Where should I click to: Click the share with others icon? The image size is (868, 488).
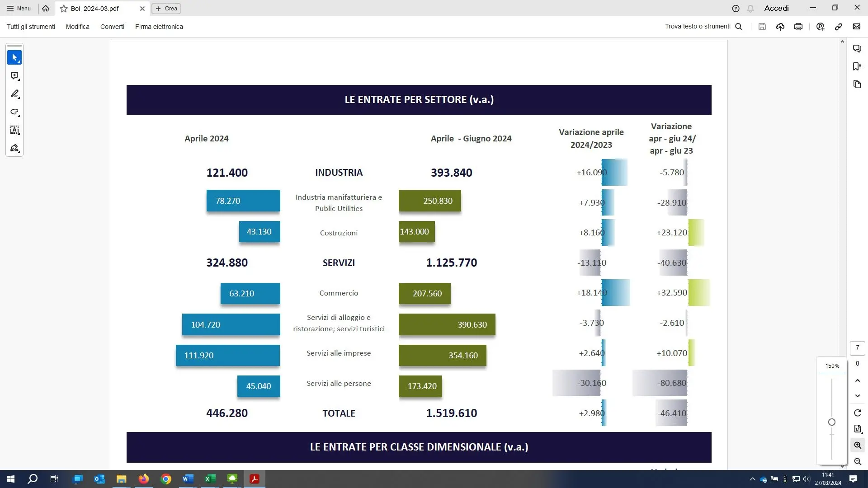pyautogui.click(x=821, y=27)
